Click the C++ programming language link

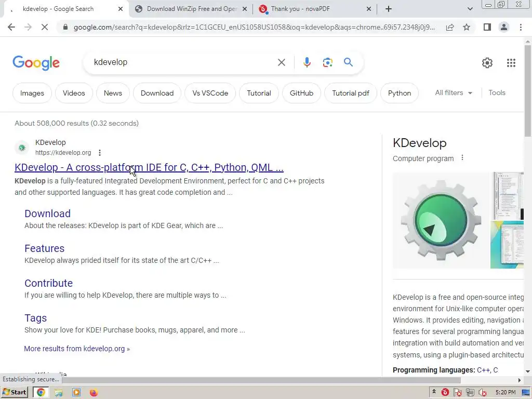click(483, 370)
